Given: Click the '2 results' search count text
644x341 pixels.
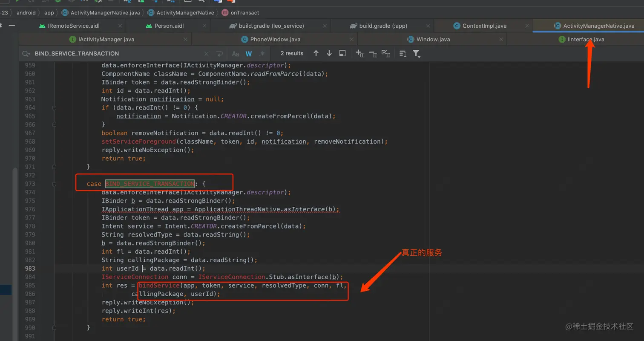Looking at the screenshot, I should coord(292,53).
